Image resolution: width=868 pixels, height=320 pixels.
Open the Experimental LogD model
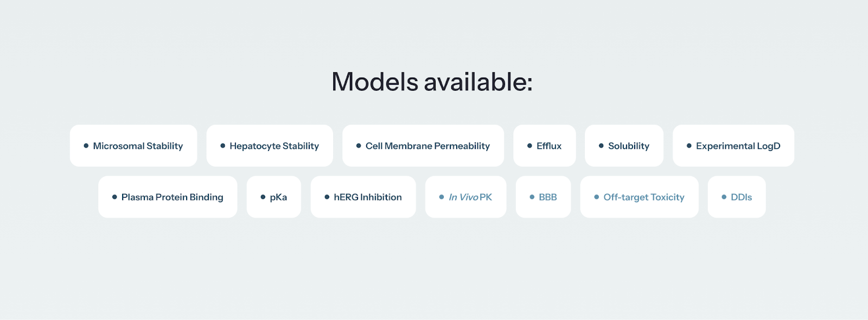point(733,146)
